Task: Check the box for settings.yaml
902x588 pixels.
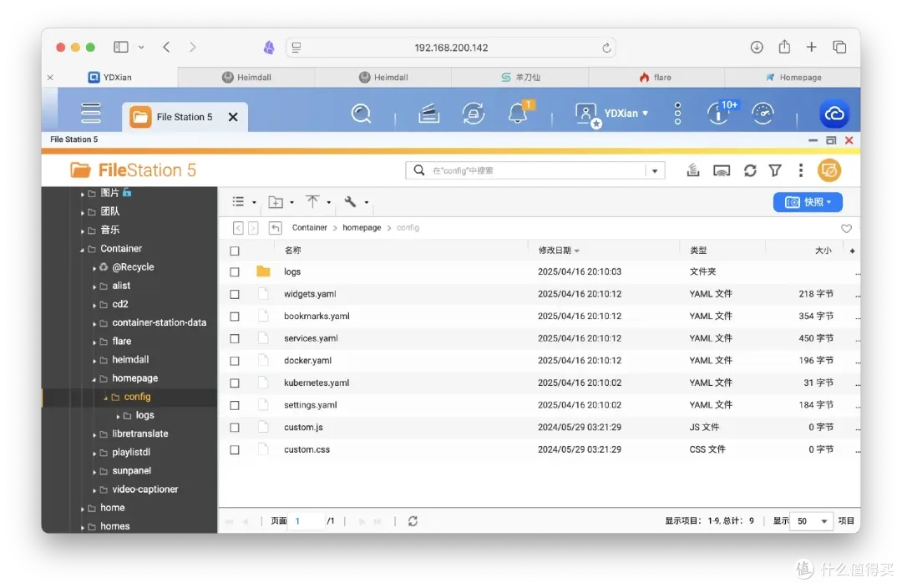Action: (235, 406)
